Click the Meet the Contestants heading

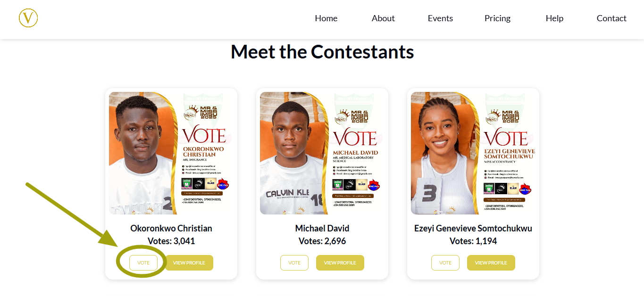[322, 52]
